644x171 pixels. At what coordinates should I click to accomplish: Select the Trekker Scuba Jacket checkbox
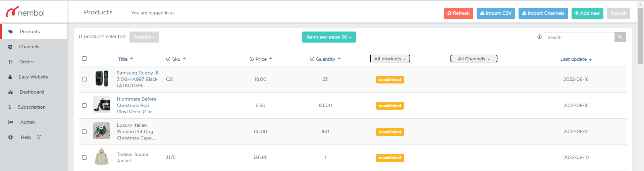pyautogui.click(x=84, y=158)
